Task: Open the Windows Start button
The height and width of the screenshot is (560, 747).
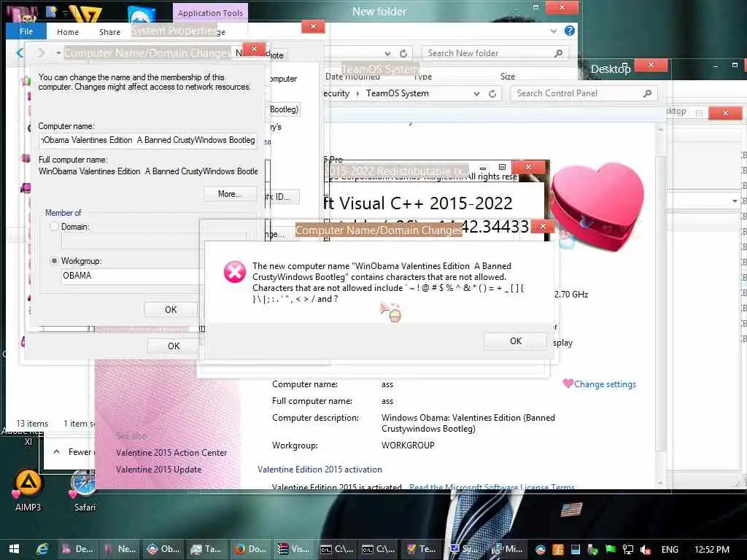Action: coord(15,549)
